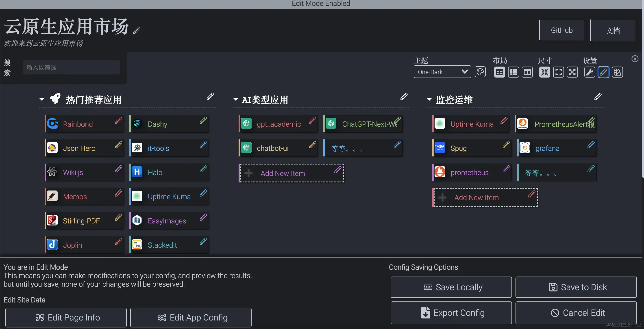
Task: Set item size to medium
Action: (x=559, y=72)
